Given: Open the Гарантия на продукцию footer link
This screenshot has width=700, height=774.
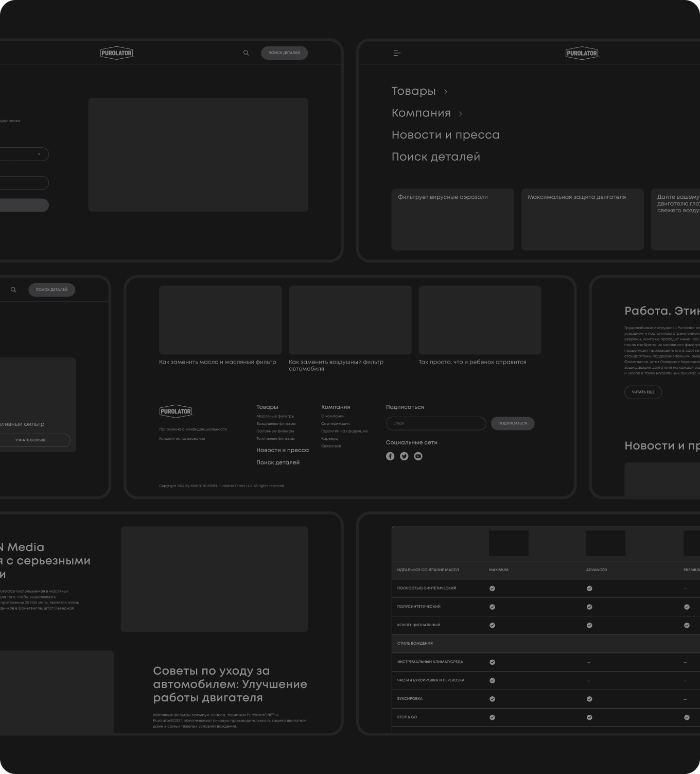Looking at the screenshot, I should coord(345,431).
